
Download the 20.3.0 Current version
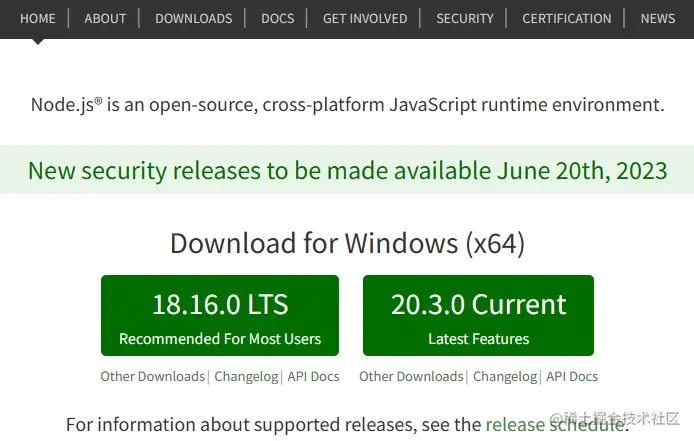pyautogui.click(x=478, y=315)
